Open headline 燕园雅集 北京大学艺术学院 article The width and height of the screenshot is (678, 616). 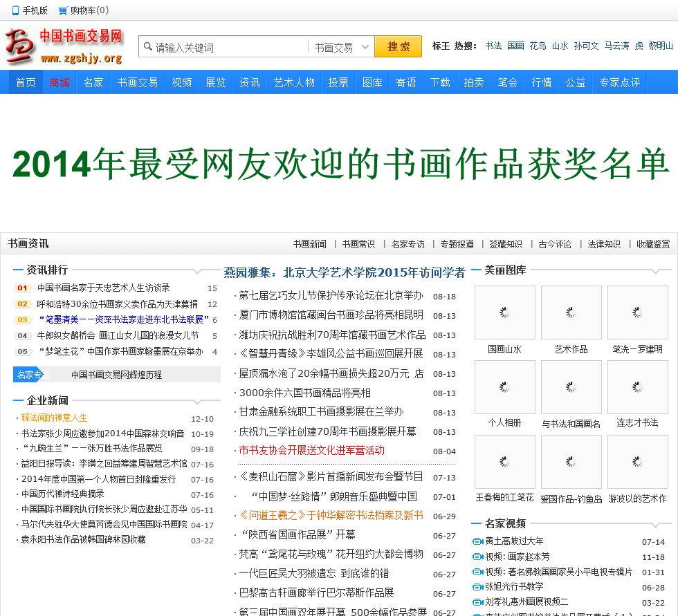(344, 272)
